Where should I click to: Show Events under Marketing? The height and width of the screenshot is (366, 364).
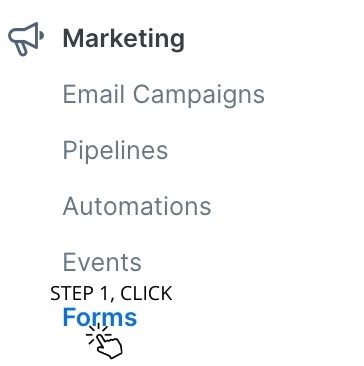tap(102, 262)
